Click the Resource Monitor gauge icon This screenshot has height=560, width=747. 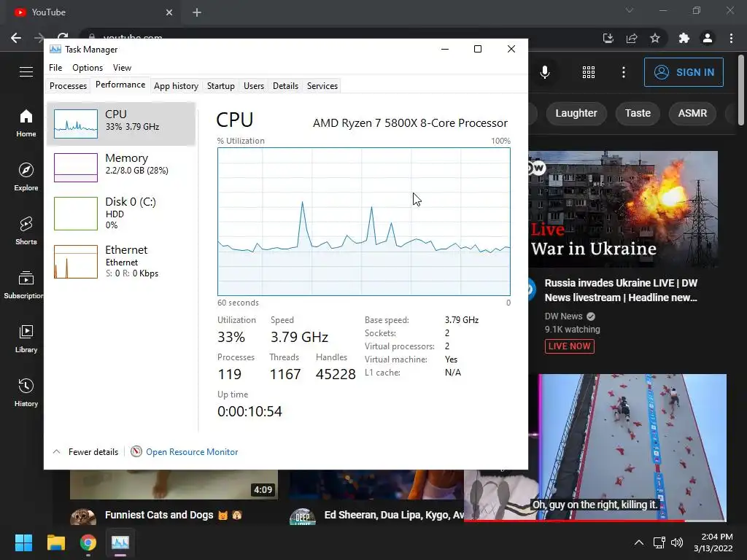coord(136,451)
